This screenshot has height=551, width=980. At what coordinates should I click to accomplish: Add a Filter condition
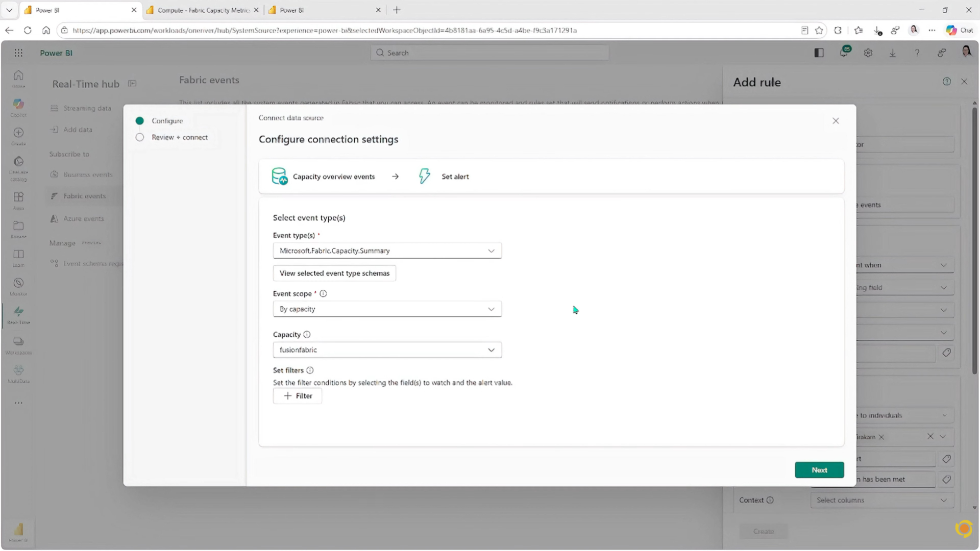tap(298, 396)
